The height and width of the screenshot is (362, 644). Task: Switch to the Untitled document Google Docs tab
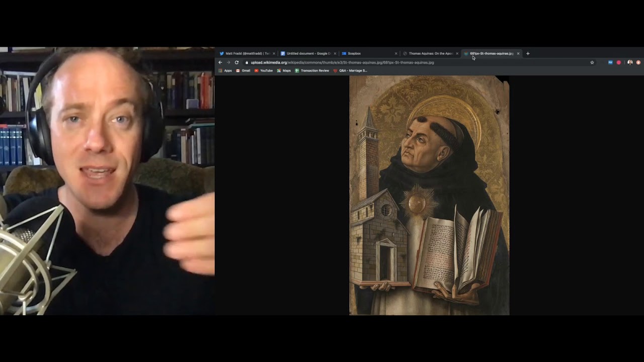(308, 53)
